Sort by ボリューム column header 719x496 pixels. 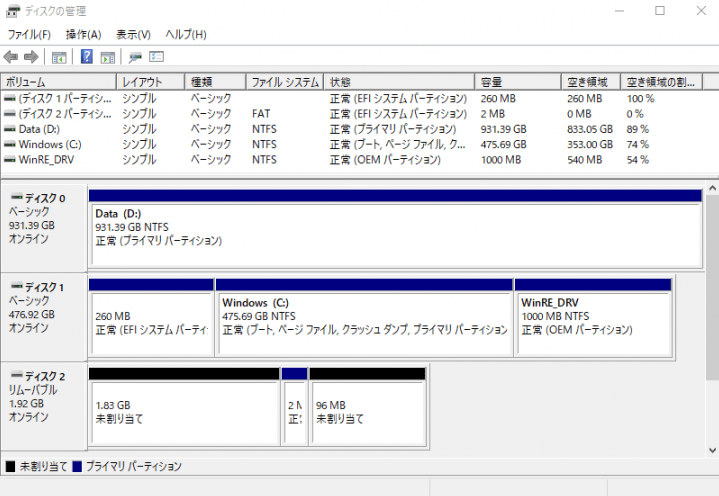pos(58,82)
